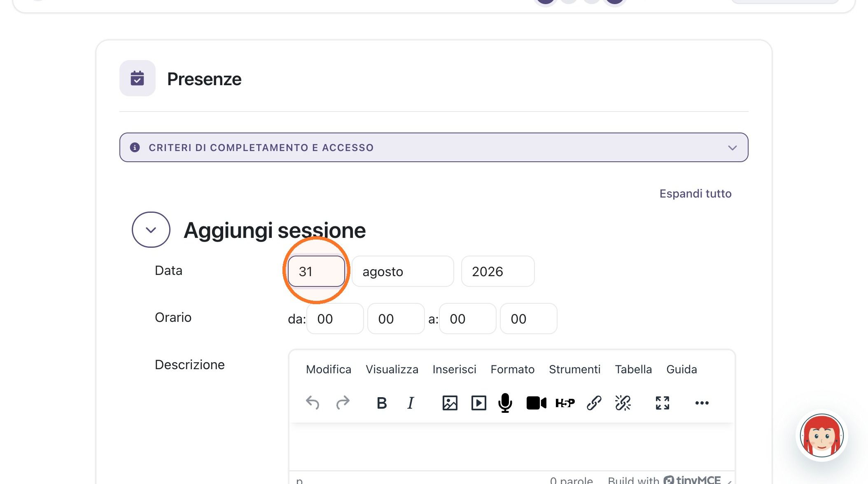868x484 pixels.
Task: Toggle bold formatting in editor
Action: pyautogui.click(x=382, y=403)
